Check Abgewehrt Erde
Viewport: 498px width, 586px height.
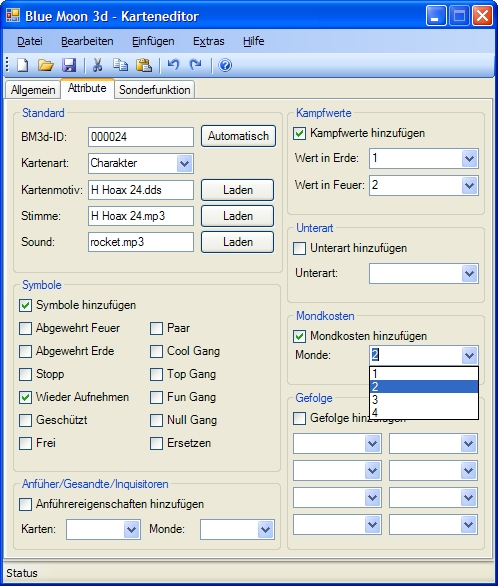25,351
